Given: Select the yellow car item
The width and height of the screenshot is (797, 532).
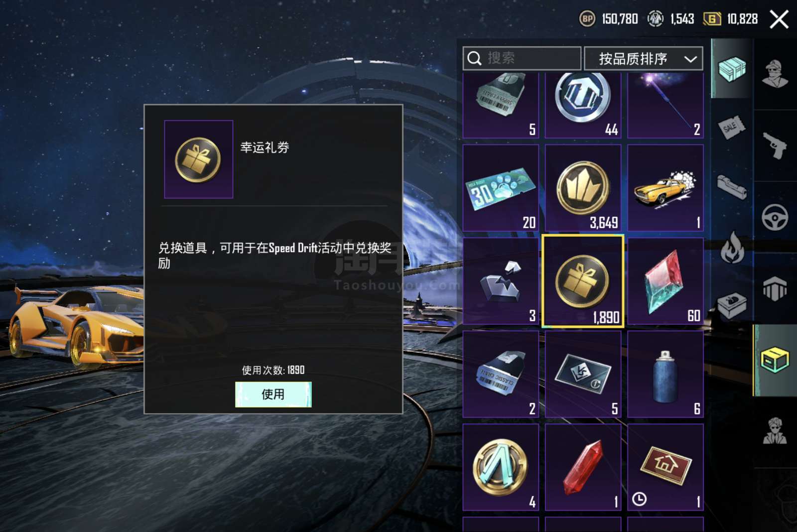Looking at the screenshot, I should tap(665, 188).
